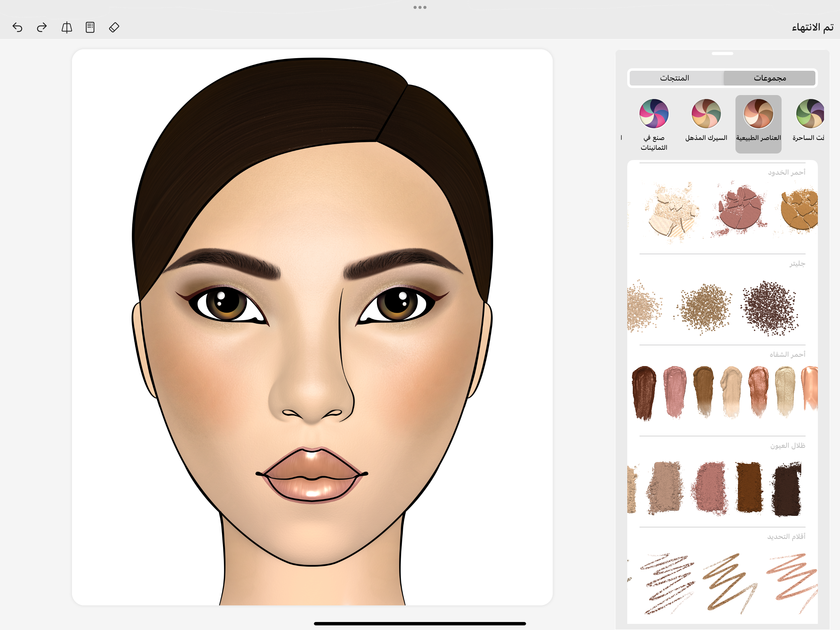Select the gold liner pencil scribble

tap(727, 581)
